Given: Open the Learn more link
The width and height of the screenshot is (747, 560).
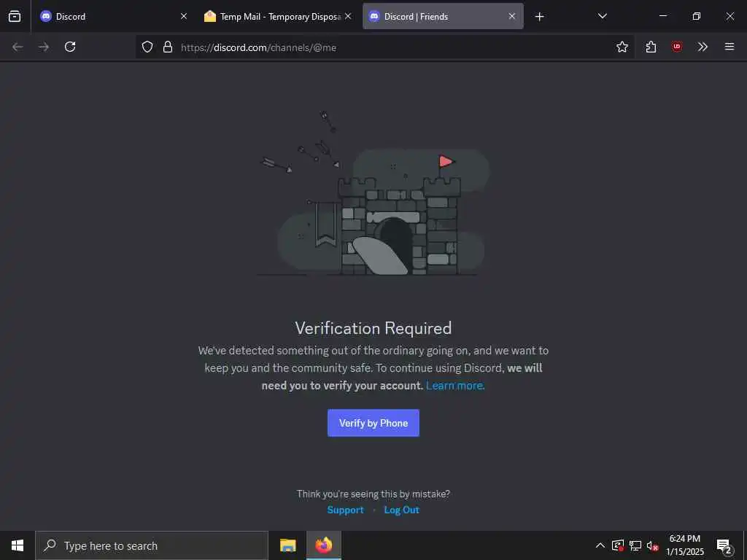Looking at the screenshot, I should pos(455,385).
